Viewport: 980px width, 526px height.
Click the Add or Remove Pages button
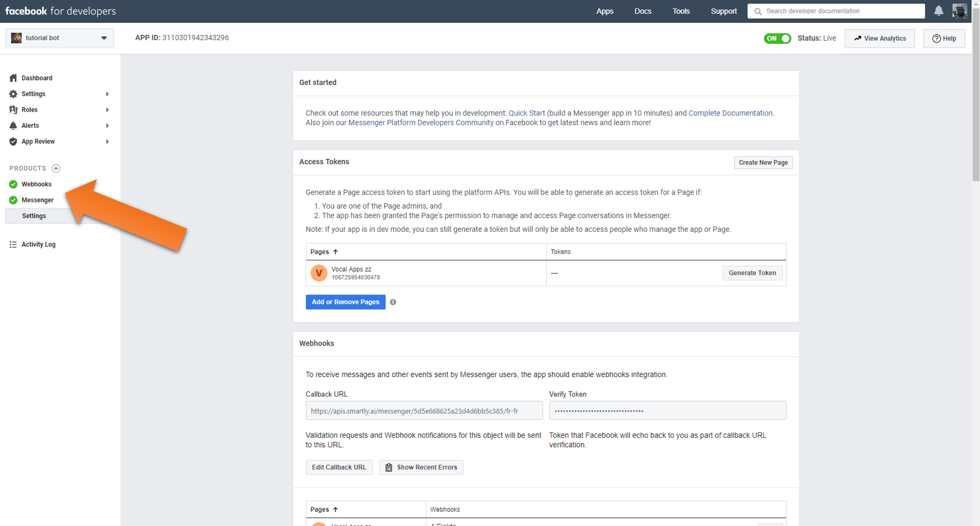tap(345, 302)
